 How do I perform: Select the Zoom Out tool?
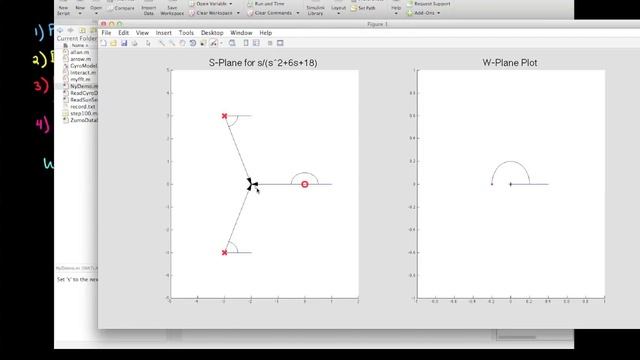(172, 43)
